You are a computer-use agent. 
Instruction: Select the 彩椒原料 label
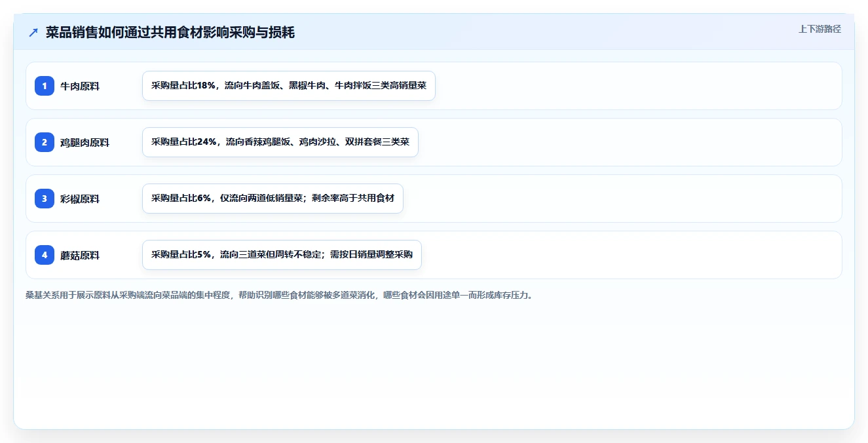(x=80, y=199)
